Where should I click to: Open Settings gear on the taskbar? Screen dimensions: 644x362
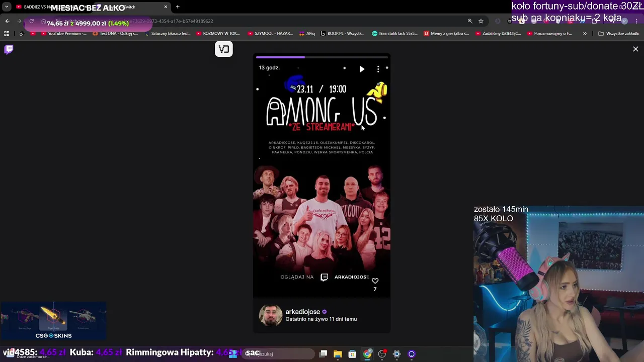[396, 354]
